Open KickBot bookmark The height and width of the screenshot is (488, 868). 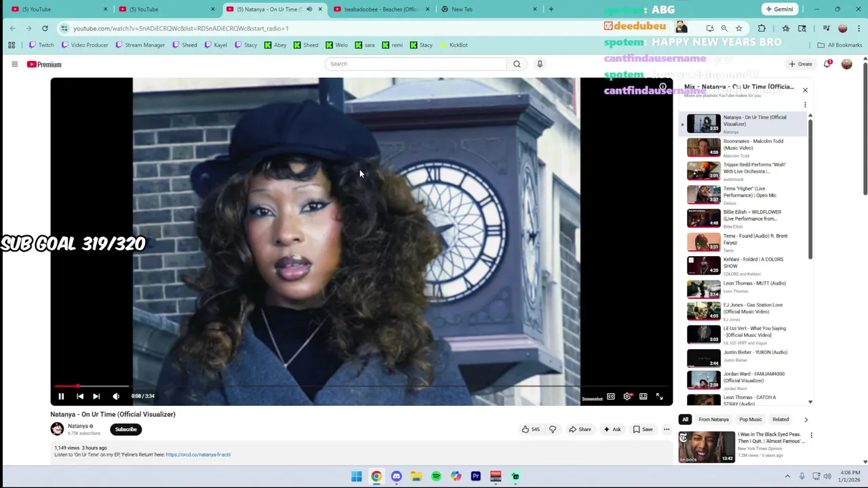click(454, 45)
